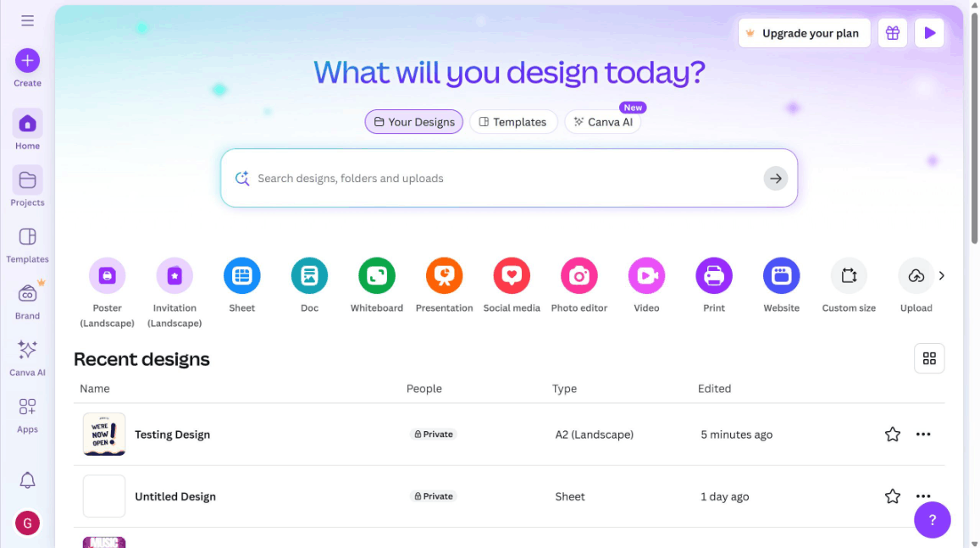Open Templates in the sidebar
980x548 pixels.
click(x=27, y=244)
